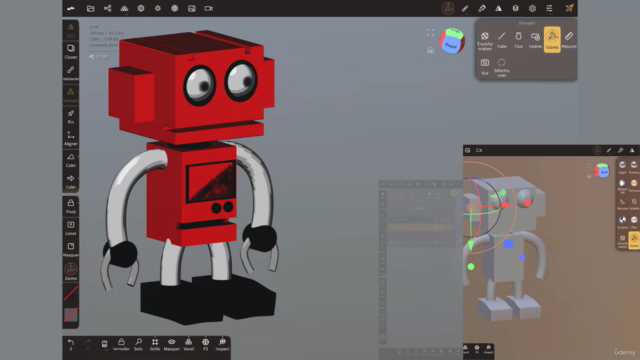
Task: Open the Material sphere menu icon
Action: click(141, 8)
